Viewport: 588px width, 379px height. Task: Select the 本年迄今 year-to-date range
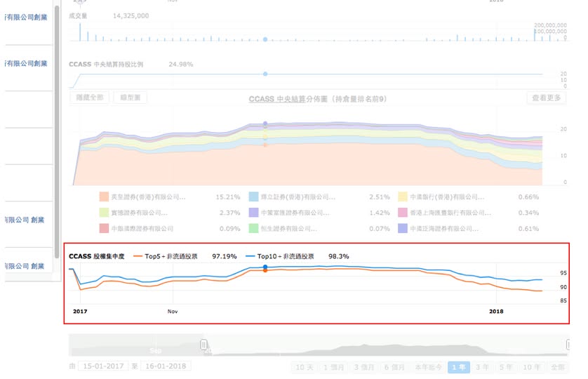[x=428, y=367]
